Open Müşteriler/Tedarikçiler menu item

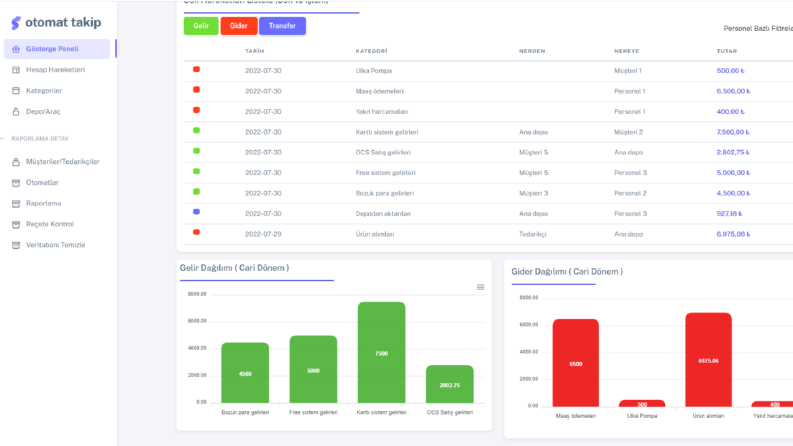click(57, 162)
